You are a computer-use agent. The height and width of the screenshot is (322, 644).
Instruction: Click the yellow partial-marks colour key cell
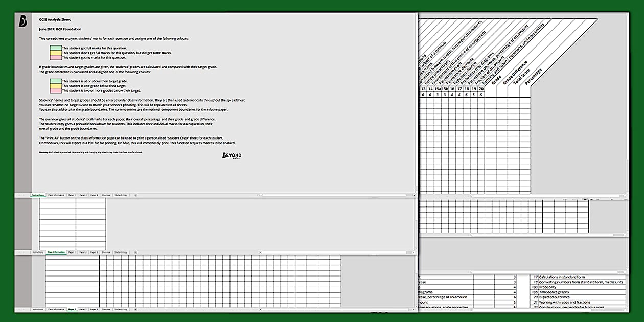[x=55, y=52]
